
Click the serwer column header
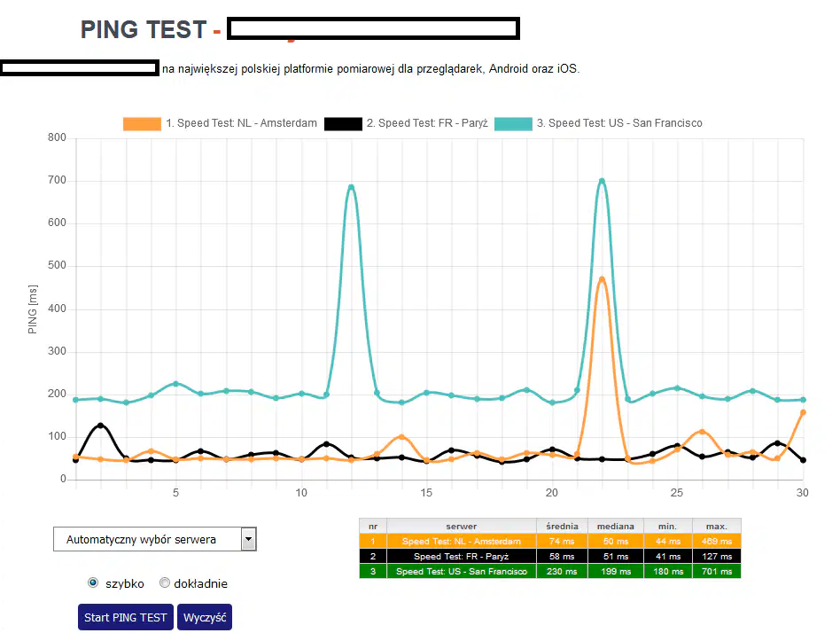[462, 527]
